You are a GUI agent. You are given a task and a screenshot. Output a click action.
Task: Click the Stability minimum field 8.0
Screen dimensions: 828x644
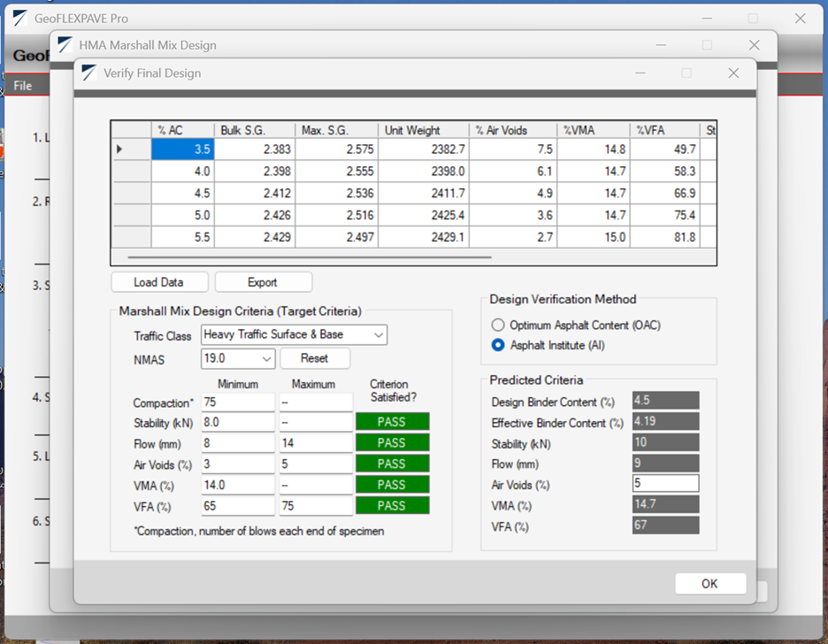coord(238,422)
